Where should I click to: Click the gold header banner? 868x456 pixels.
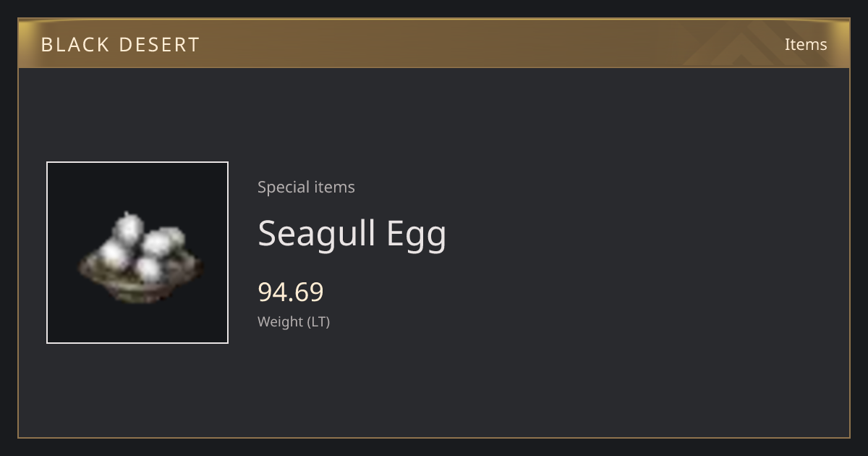tap(434, 43)
